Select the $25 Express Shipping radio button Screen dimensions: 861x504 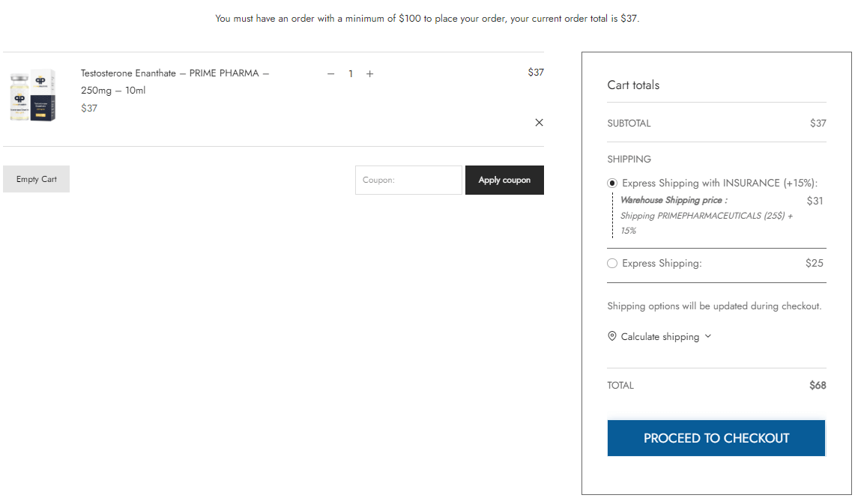point(612,264)
